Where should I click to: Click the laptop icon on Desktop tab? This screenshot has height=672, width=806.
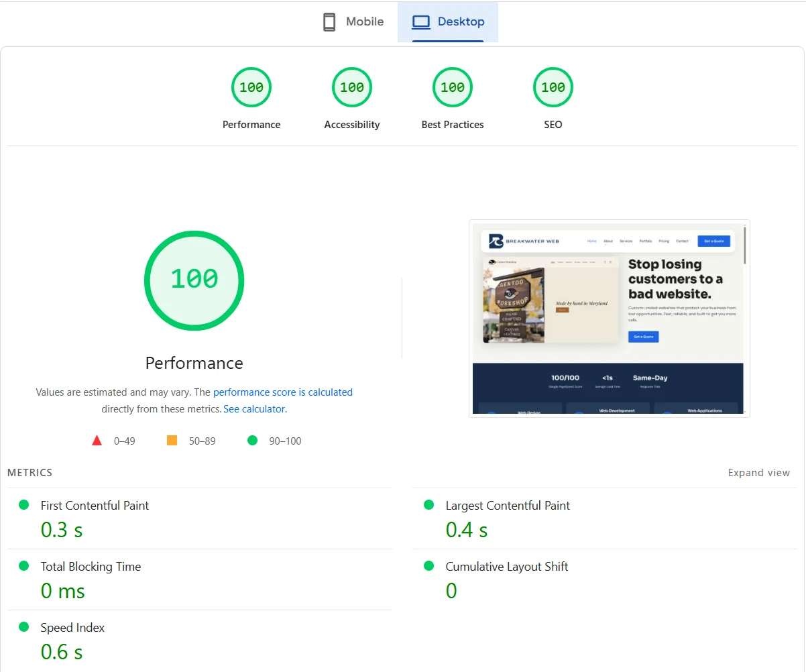coord(421,21)
